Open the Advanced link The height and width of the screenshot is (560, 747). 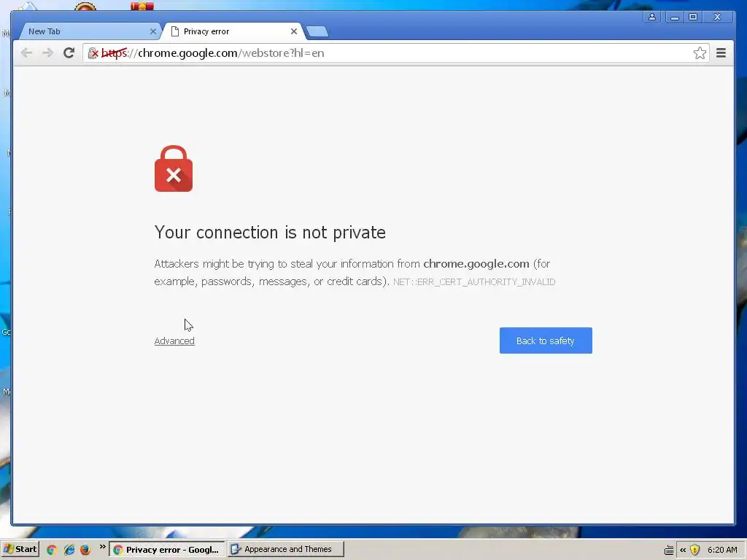[174, 341]
